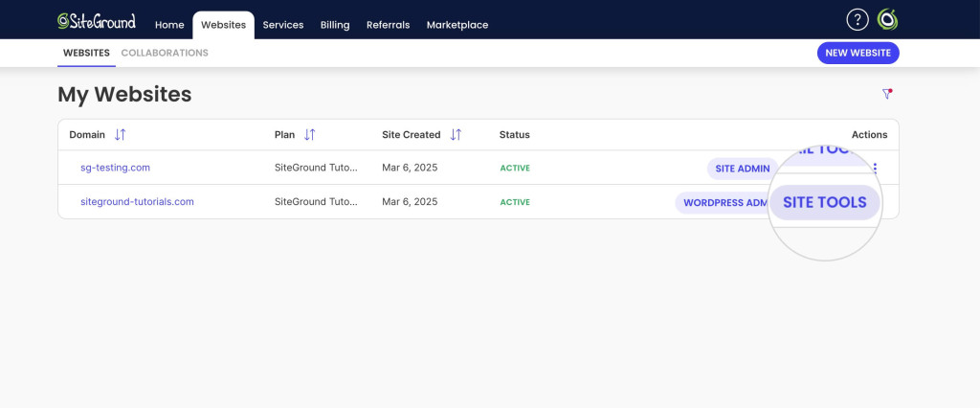Click the Site Created column header
Image resolution: width=980 pixels, height=408 pixels.
[412, 134]
